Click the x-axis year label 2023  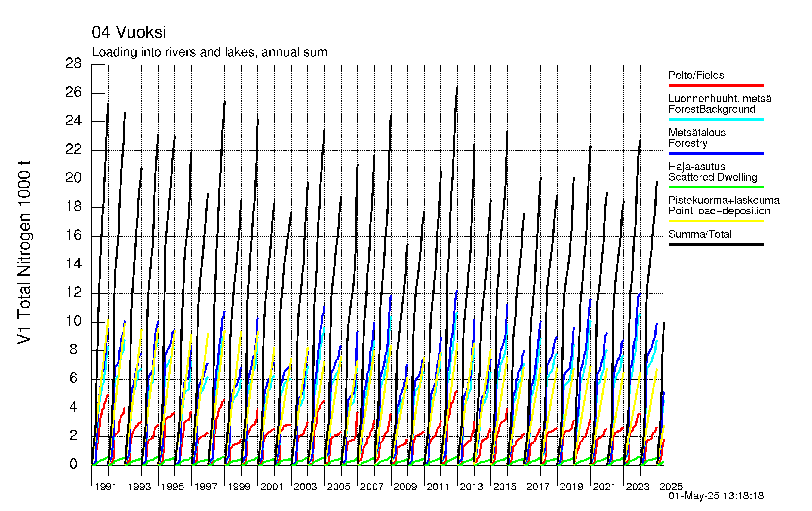point(638,487)
